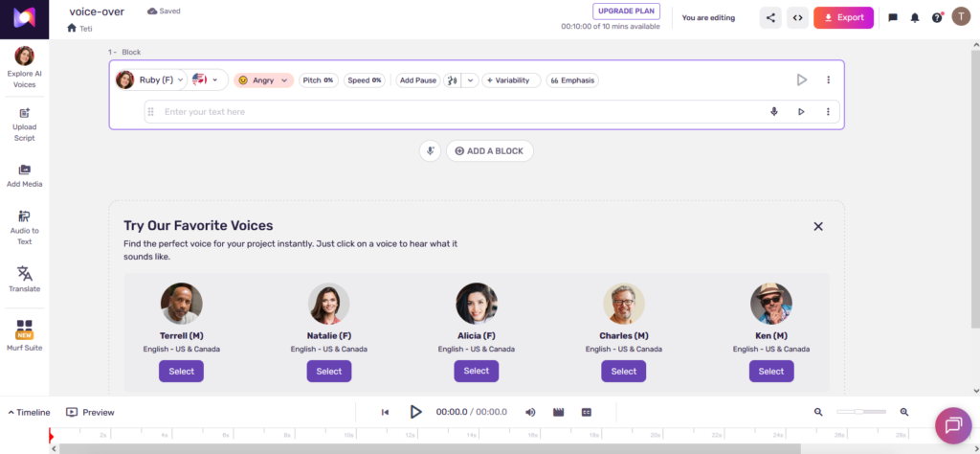Preview the voice via Ken's photo
The width and height of the screenshot is (980, 454).
(771, 304)
